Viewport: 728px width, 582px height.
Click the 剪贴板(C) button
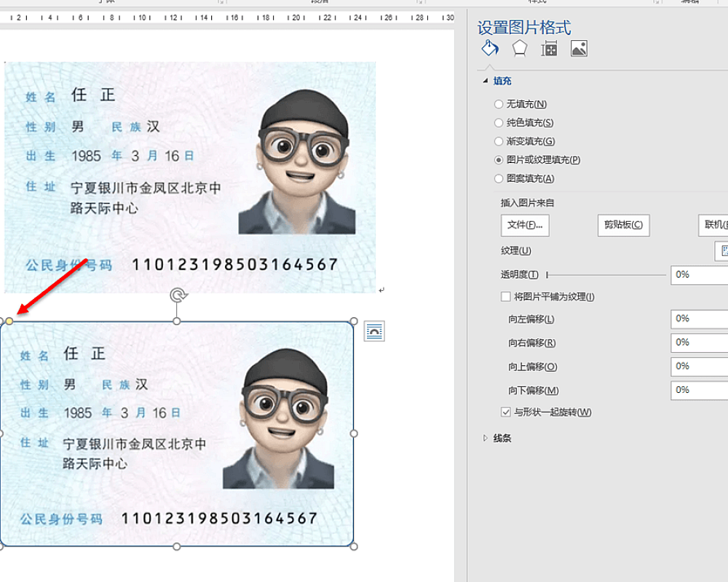tap(622, 226)
